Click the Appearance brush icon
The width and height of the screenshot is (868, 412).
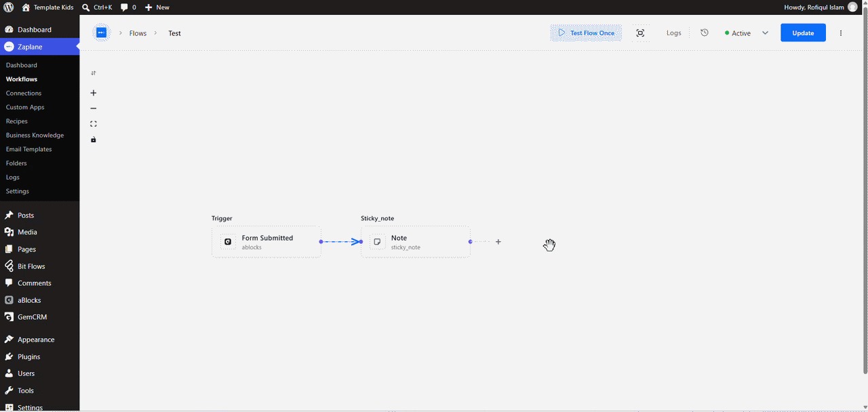coord(9,339)
